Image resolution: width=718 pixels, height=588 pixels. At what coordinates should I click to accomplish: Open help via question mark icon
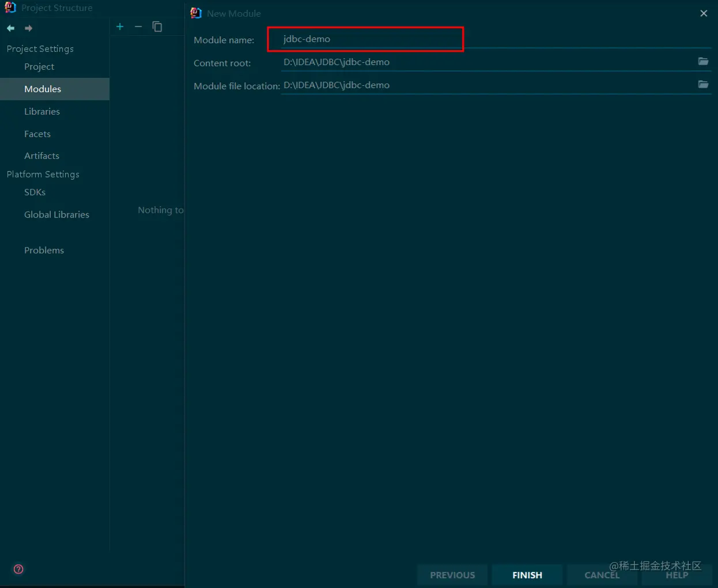pos(18,569)
